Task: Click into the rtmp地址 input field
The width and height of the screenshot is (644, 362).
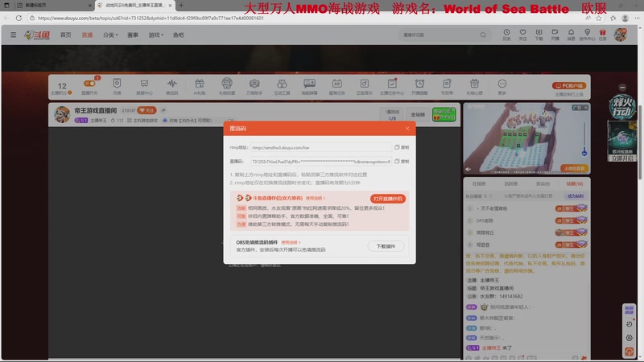Action: (x=320, y=147)
